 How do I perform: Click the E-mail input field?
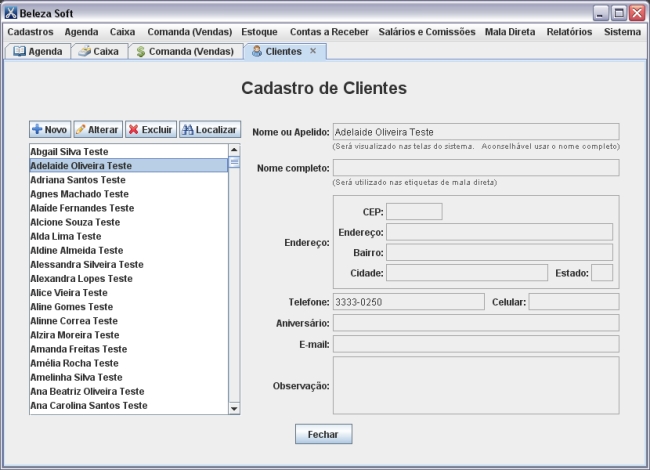point(476,344)
